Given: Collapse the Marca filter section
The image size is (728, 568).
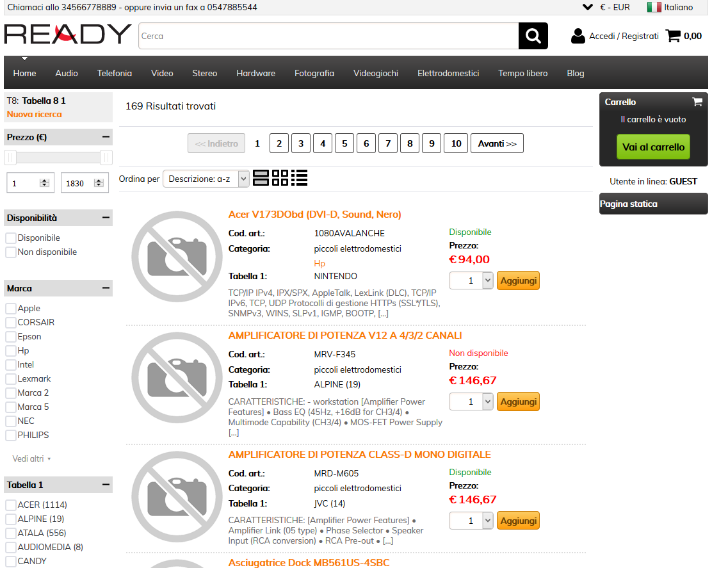Looking at the screenshot, I should (x=106, y=288).
